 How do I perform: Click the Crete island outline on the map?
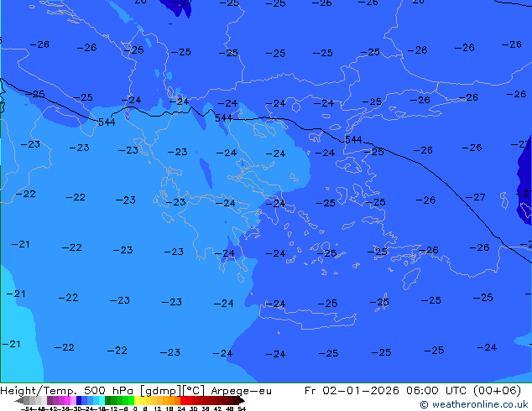pyautogui.click(x=307, y=317)
